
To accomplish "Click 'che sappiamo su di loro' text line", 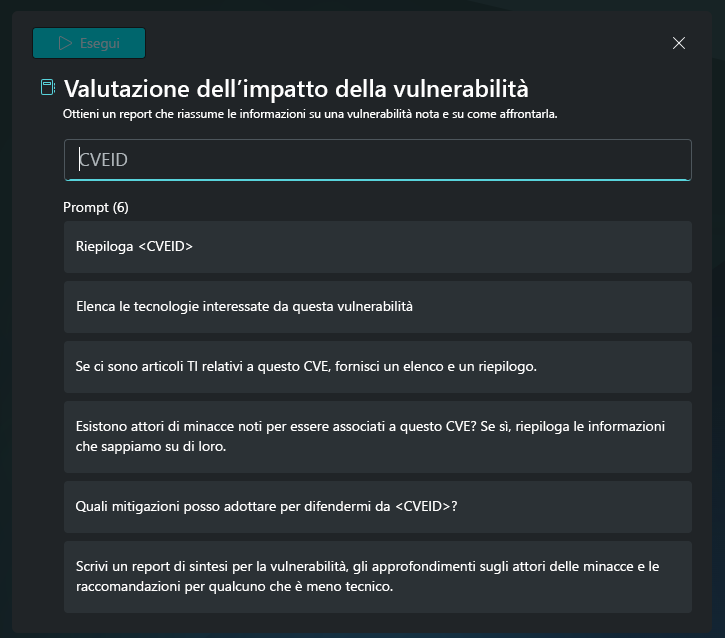I will 151,447.
